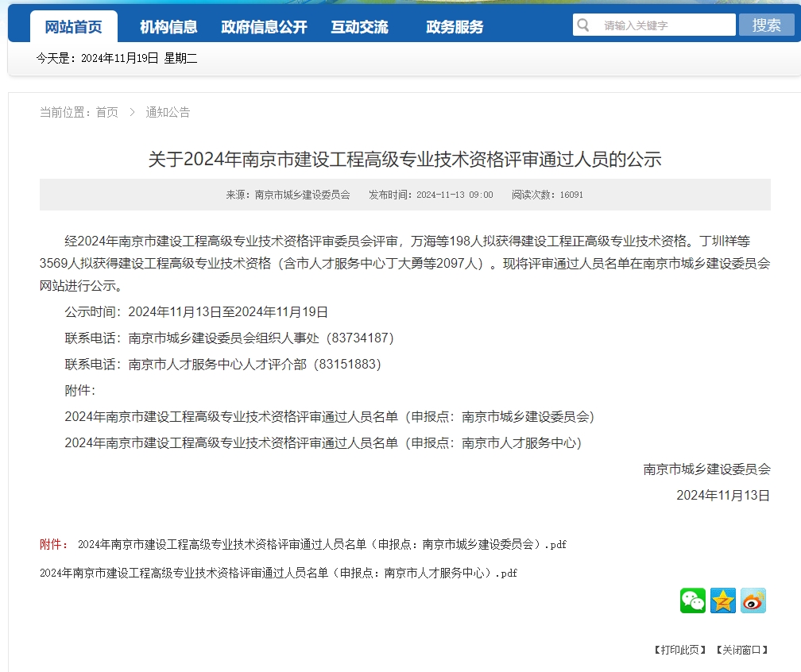Open the 南京市人才服务中心 list link in the article body
Image resolution: width=801 pixels, height=672 pixels.
click(323, 442)
